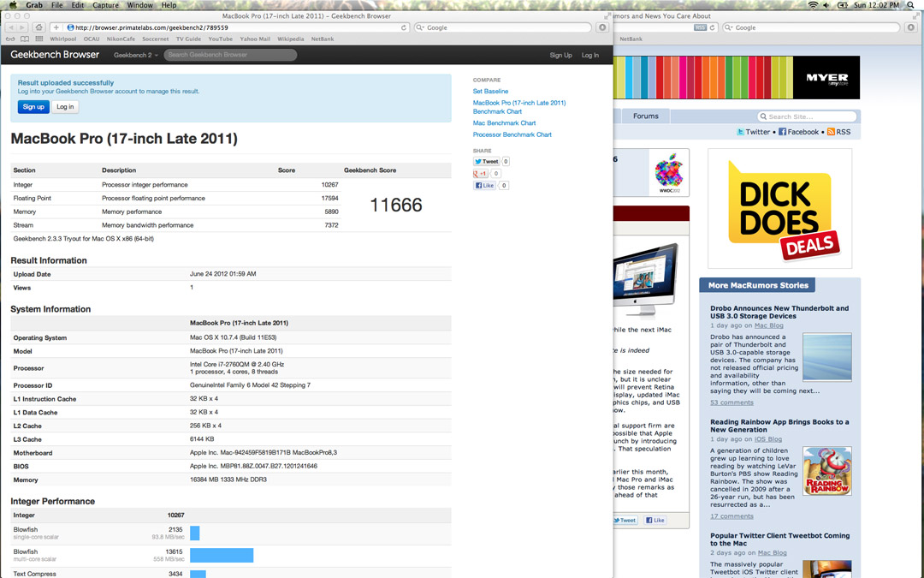This screenshot has width=924, height=578.
Task: Open the Set Baseline link
Action: (x=490, y=92)
